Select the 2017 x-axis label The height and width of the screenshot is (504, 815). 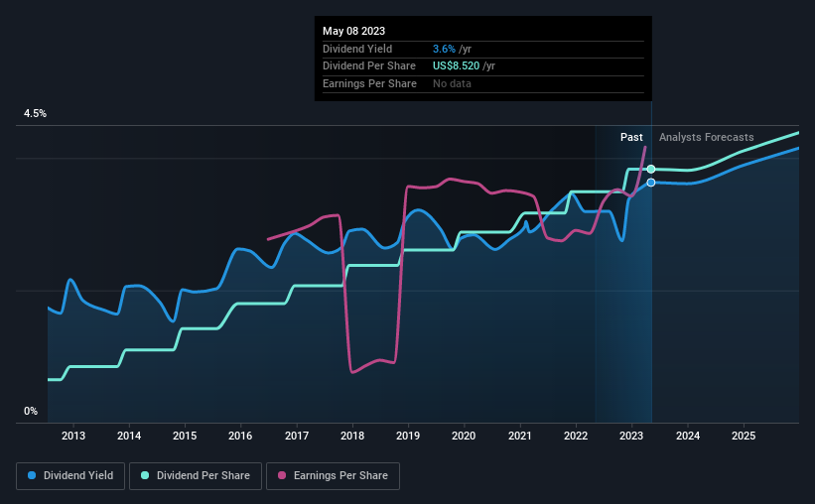[x=297, y=436]
